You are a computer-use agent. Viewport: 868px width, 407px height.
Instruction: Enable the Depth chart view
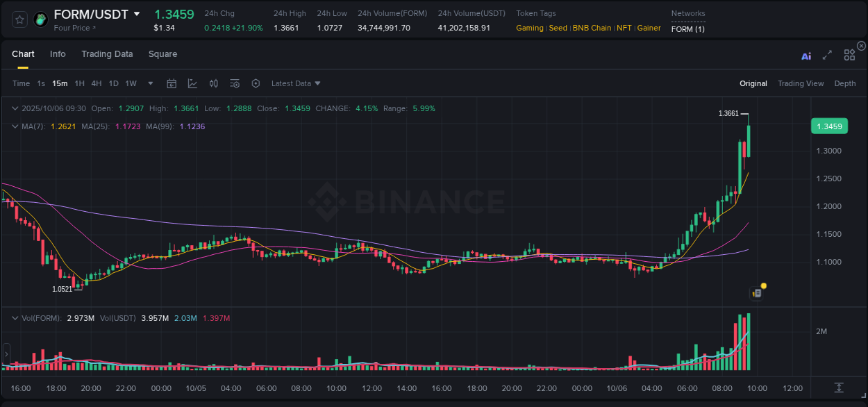tap(845, 83)
